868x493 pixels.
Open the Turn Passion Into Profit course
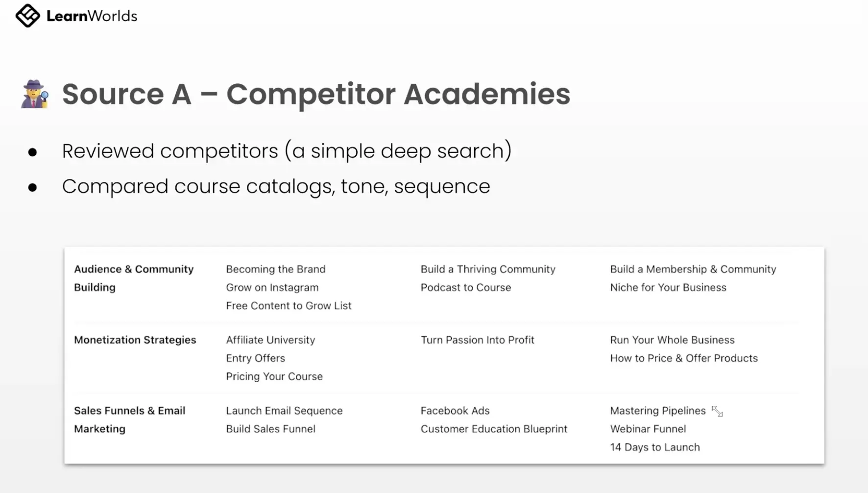[x=477, y=340]
